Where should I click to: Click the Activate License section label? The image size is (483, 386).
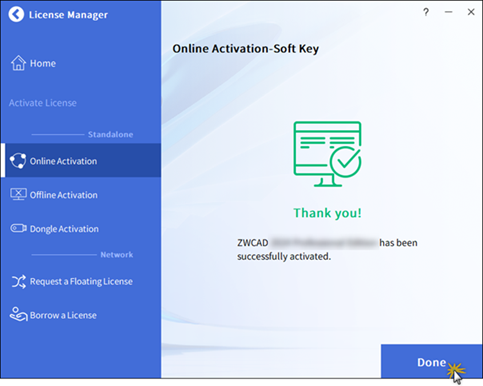[x=43, y=103]
